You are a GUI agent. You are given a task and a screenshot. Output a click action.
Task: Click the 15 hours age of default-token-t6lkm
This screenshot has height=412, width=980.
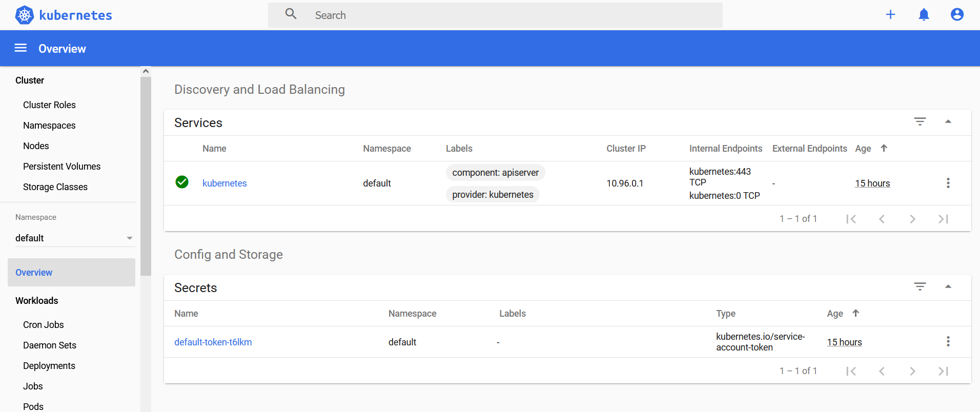(x=844, y=342)
